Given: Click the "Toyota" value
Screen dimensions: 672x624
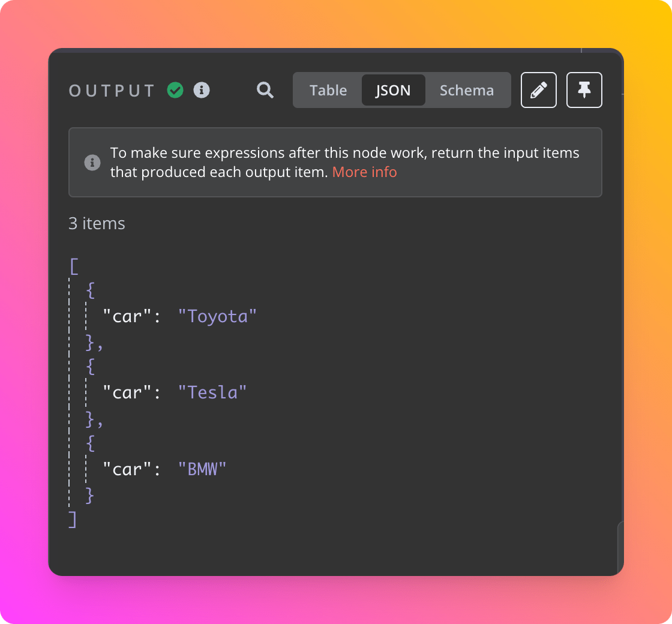Looking at the screenshot, I should coord(217,317).
